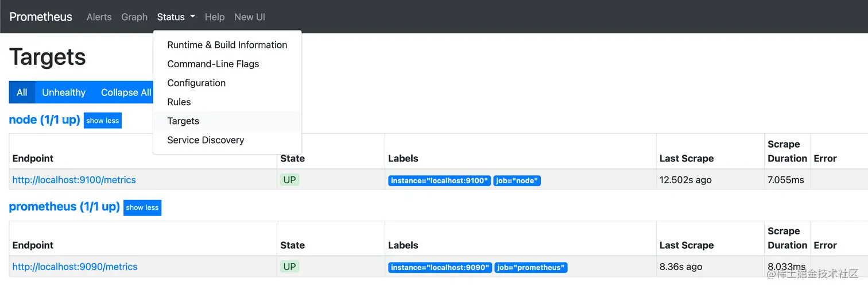Open the Help link in navbar
Screen dimensions: 868x289
(x=215, y=17)
